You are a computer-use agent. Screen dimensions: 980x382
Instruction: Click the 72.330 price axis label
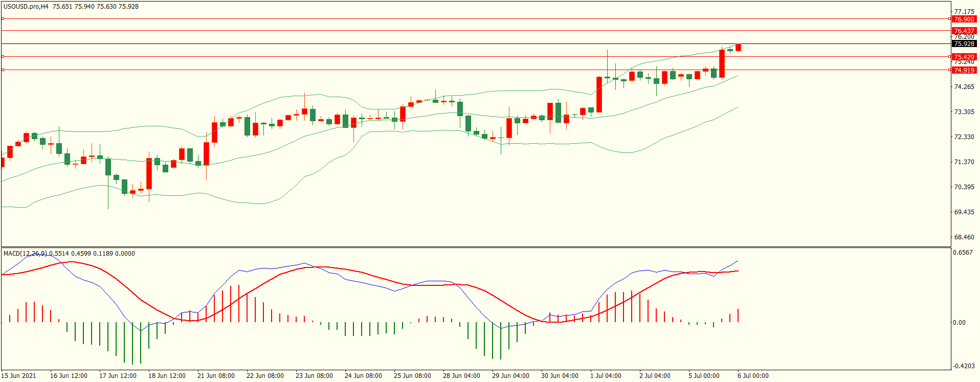964,137
